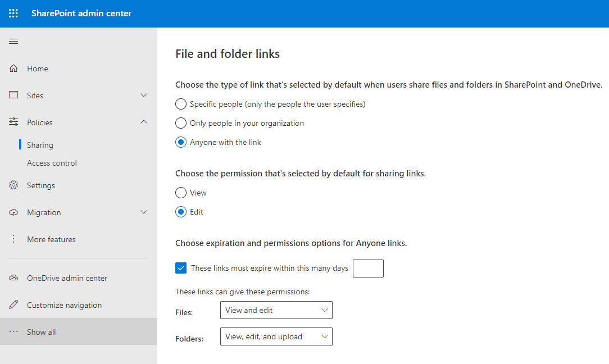Viewport: 609px width, 364px height.
Task: Choose the Edit permission radio button
Action: (180, 212)
